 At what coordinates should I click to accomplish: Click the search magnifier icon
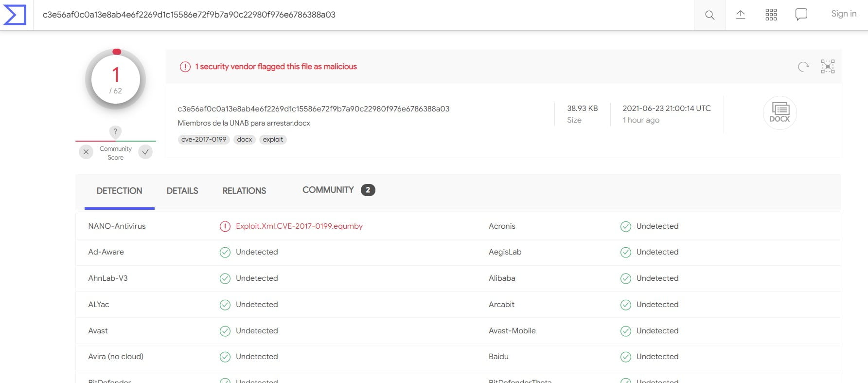709,15
